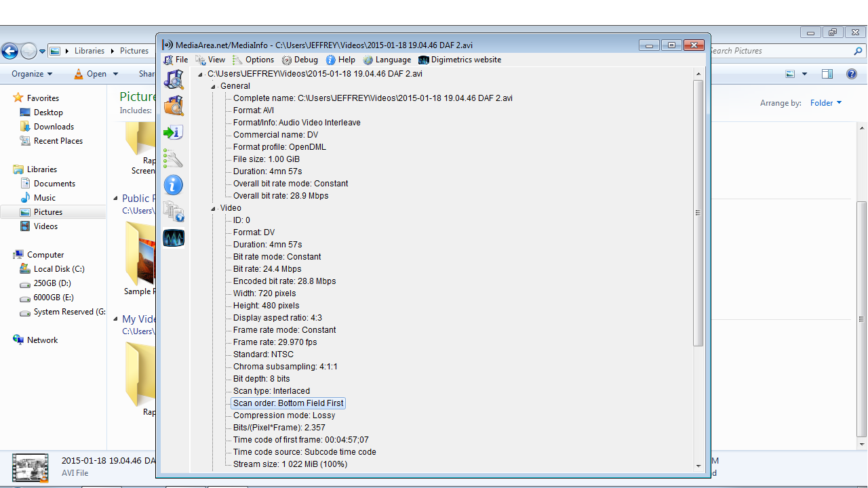The width and height of the screenshot is (868, 488).
Task: Select Videos library in navigation pane
Action: pyautogui.click(x=45, y=226)
